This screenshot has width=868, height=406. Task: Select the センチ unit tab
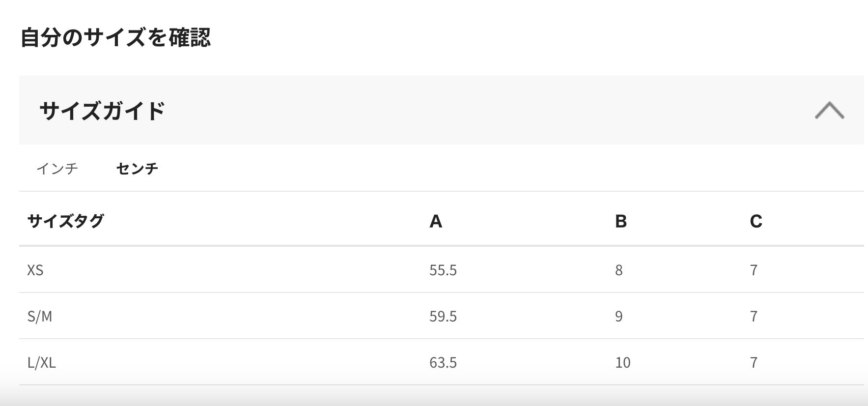click(137, 169)
